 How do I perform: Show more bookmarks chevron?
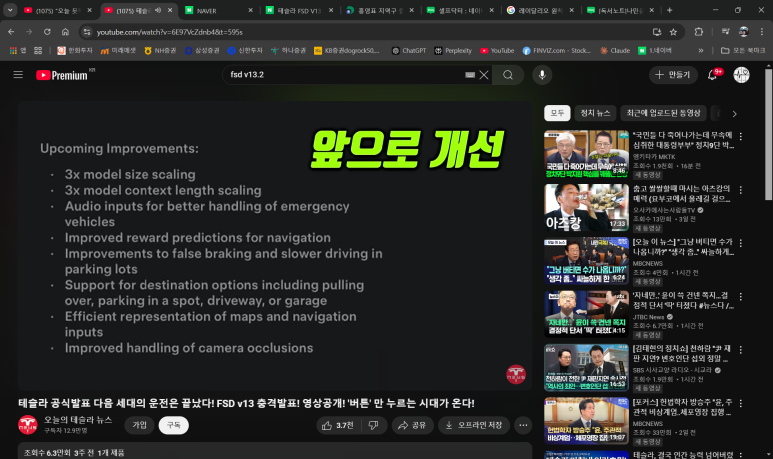click(x=701, y=50)
